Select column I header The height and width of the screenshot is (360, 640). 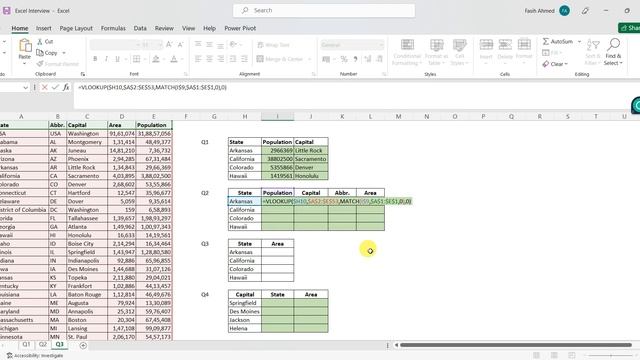pyautogui.click(x=277, y=116)
